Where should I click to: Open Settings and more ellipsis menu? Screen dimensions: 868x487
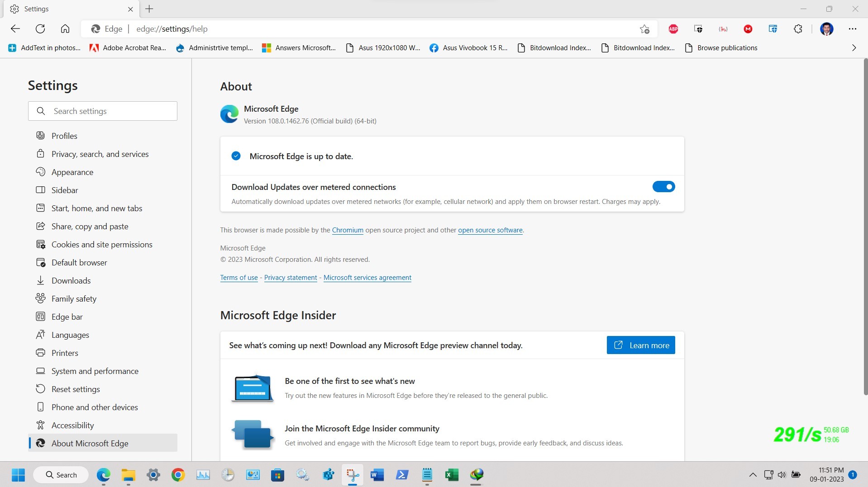click(x=853, y=29)
